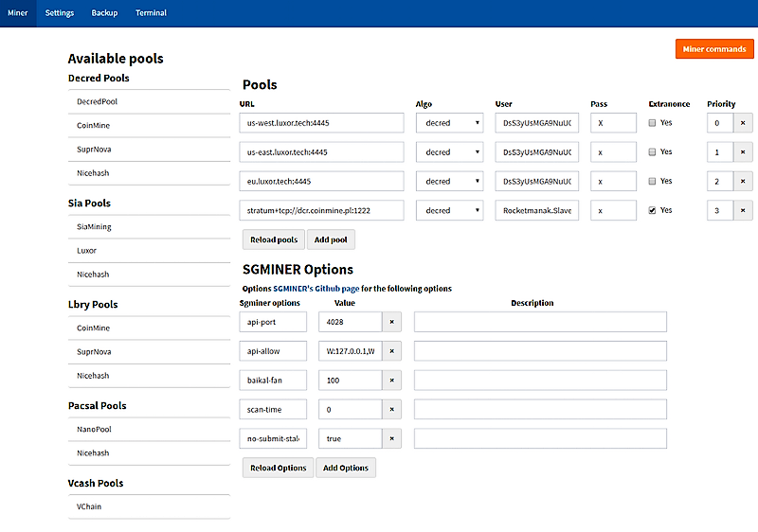The height and width of the screenshot is (532, 758).
Task: Open Algo dropdown for us-east.luxor.tech pool
Action: coord(449,152)
